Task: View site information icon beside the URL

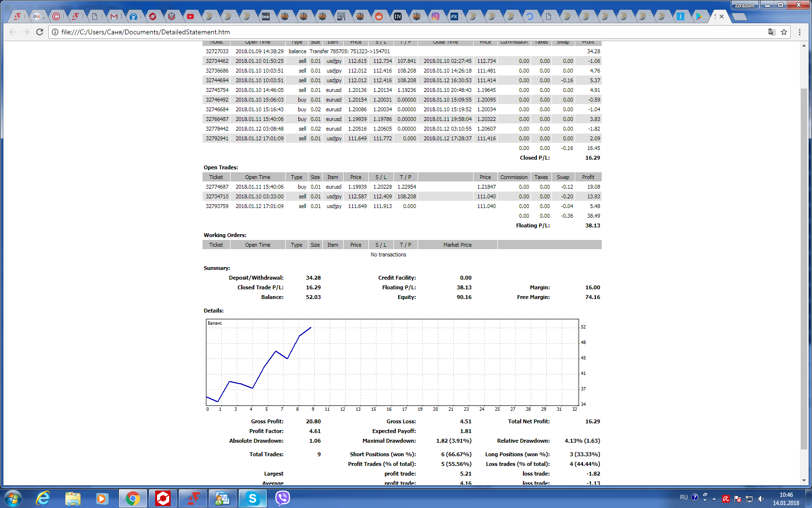Action: 55,32
